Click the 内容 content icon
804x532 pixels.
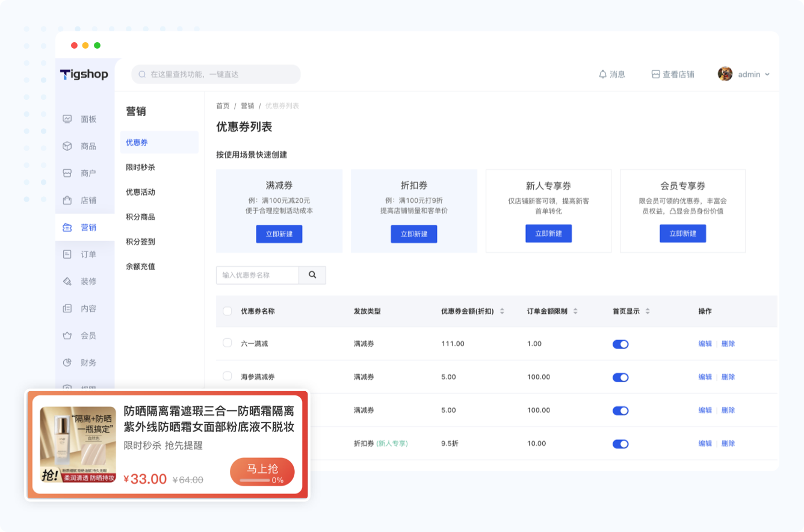tap(67, 309)
